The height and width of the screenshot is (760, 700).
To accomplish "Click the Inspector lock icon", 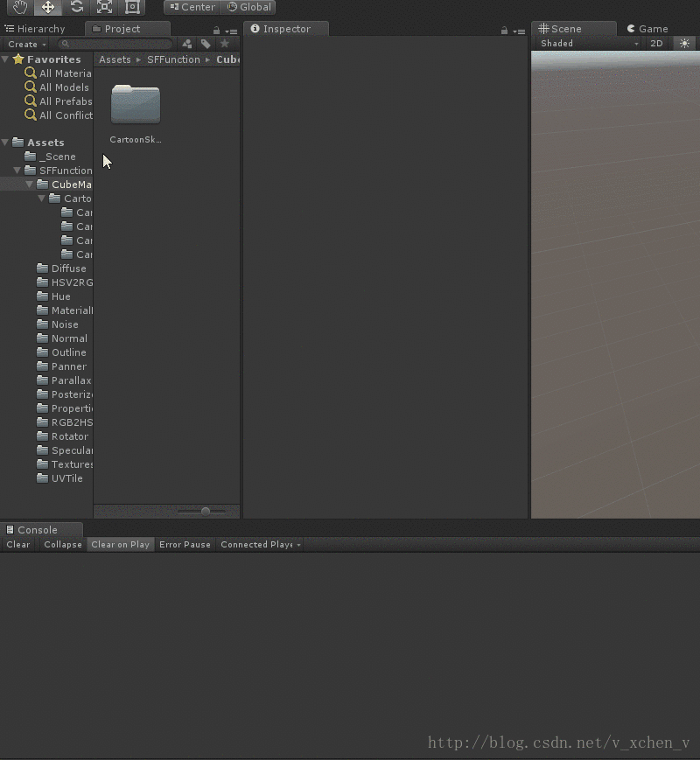I will [x=504, y=29].
